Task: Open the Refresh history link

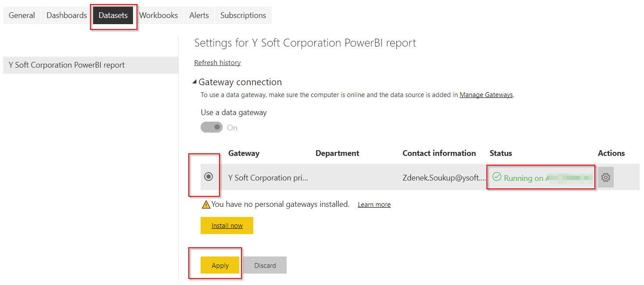Action: tap(217, 63)
